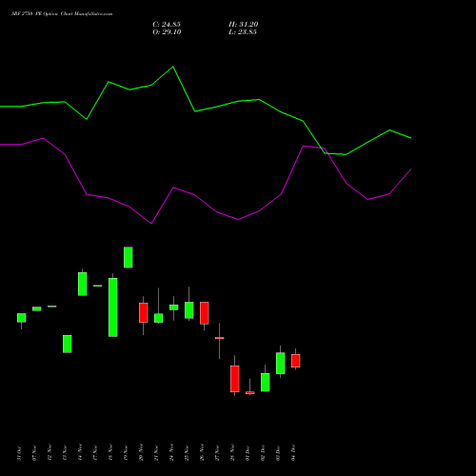The width and height of the screenshot is (476, 476).
Task: Select the 04 Dec date label
Action: coord(293,453)
